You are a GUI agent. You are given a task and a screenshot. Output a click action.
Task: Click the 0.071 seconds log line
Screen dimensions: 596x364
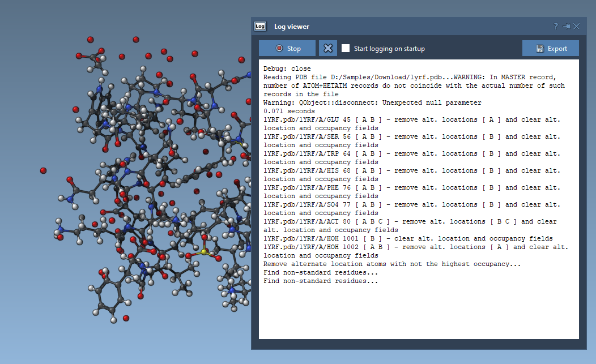point(289,111)
